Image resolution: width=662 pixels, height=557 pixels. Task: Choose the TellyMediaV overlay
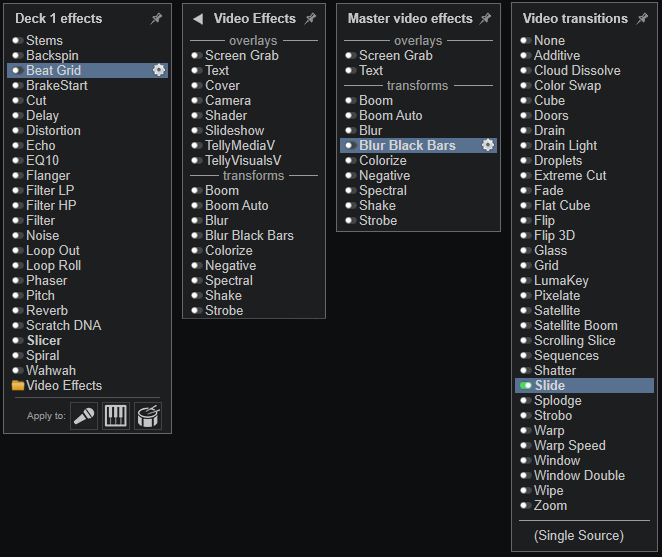[240, 145]
